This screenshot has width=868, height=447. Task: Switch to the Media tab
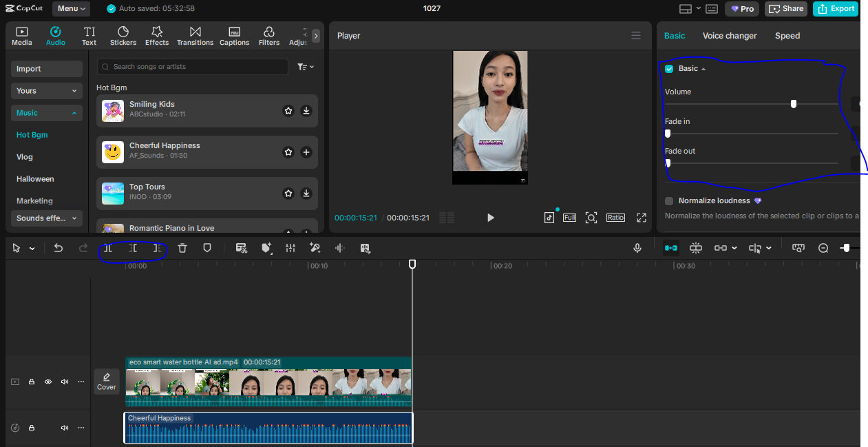click(x=22, y=36)
